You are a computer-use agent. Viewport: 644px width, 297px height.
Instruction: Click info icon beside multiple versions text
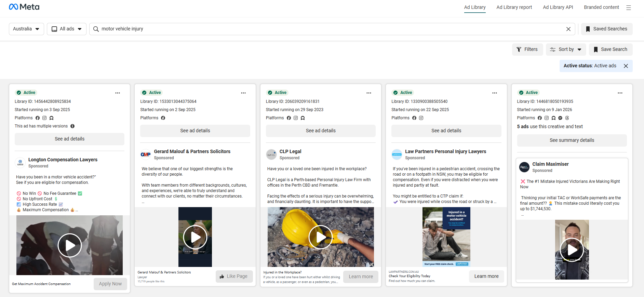(72, 126)
